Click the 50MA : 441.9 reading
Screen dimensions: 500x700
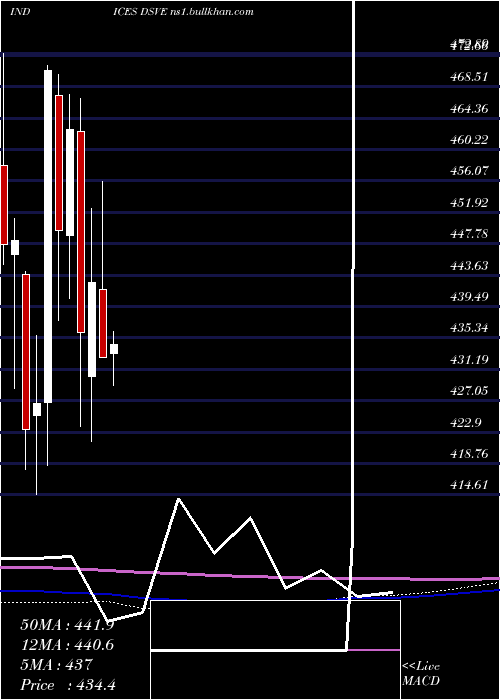click(x=67, y=625)
